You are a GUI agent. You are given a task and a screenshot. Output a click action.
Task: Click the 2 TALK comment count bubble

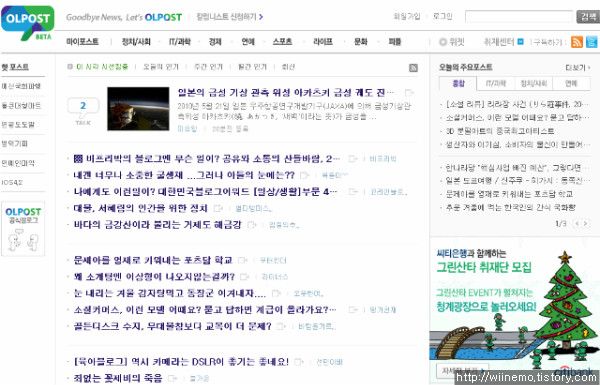[x=83, y=106]
